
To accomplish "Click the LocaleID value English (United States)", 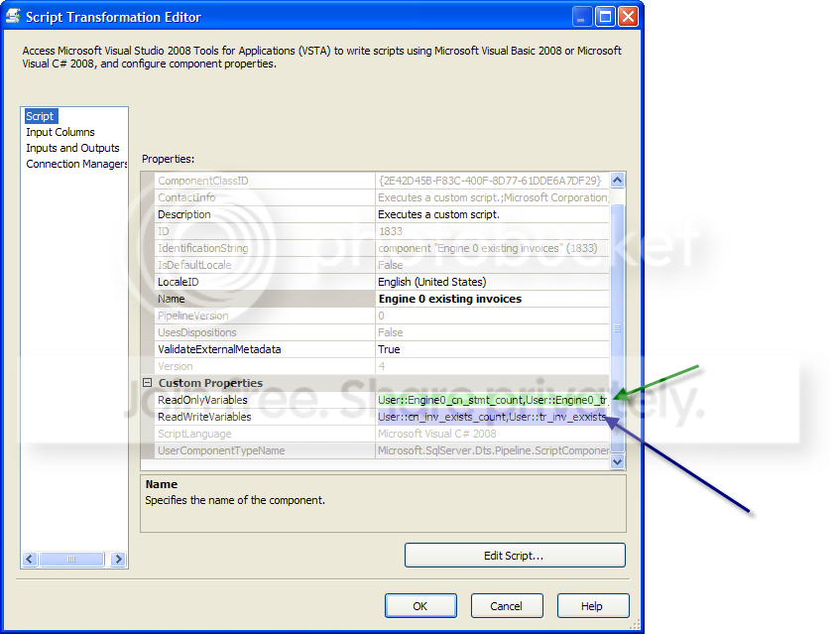I will click(x=492, y=282).
